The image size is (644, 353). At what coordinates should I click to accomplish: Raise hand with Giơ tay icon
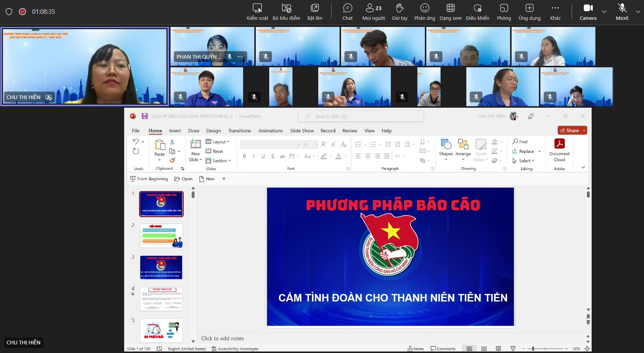click(399, 12)
